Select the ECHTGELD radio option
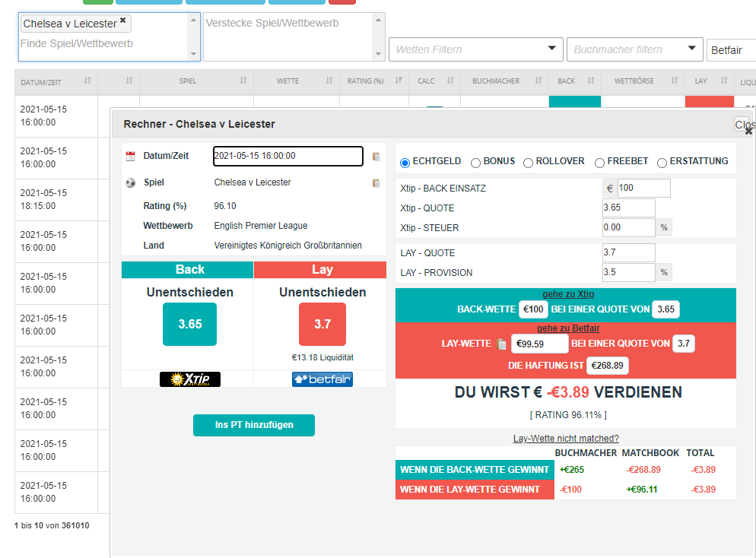This screenshot has height=558, width=756. tap(405, 163)
